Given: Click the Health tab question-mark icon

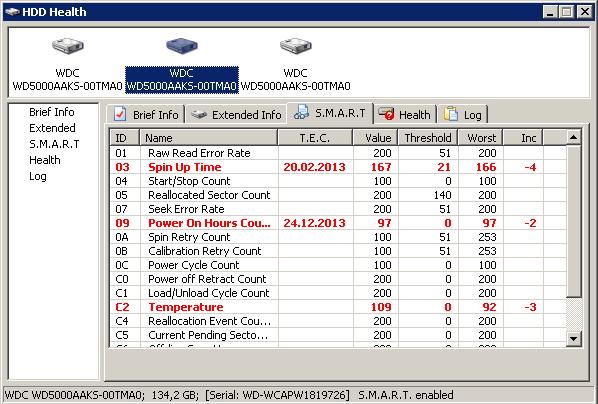Looking at the screenshot, I should [386, 113].
